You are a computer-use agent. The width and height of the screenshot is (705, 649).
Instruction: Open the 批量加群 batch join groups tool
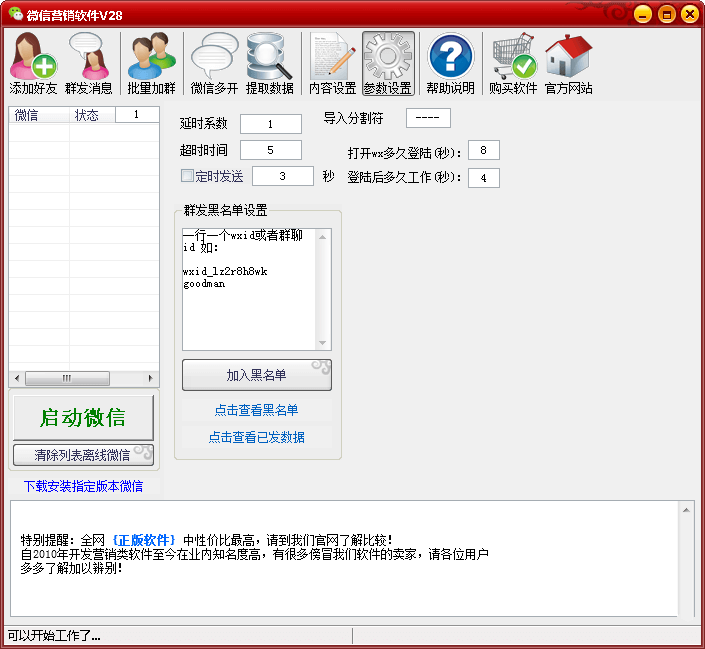[x=152, y=63]
